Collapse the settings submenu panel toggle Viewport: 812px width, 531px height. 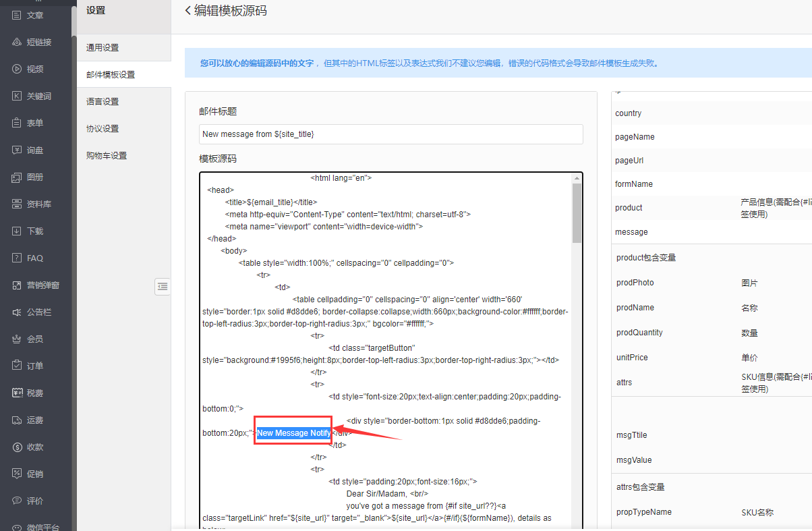(162, 287)
